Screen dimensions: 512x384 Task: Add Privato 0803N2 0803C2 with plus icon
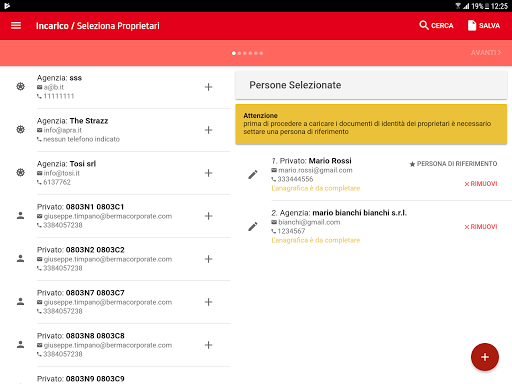click(x=209, y=259)
